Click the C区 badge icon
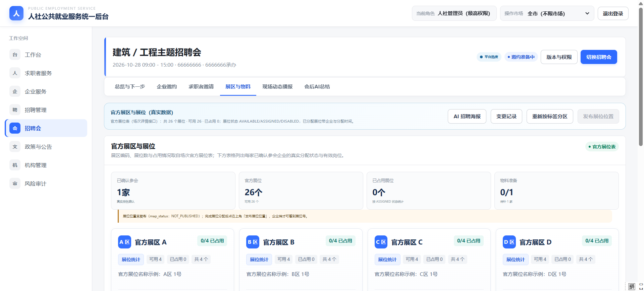The width and height of the screenshot is (644, 291). tap(381, 242)
